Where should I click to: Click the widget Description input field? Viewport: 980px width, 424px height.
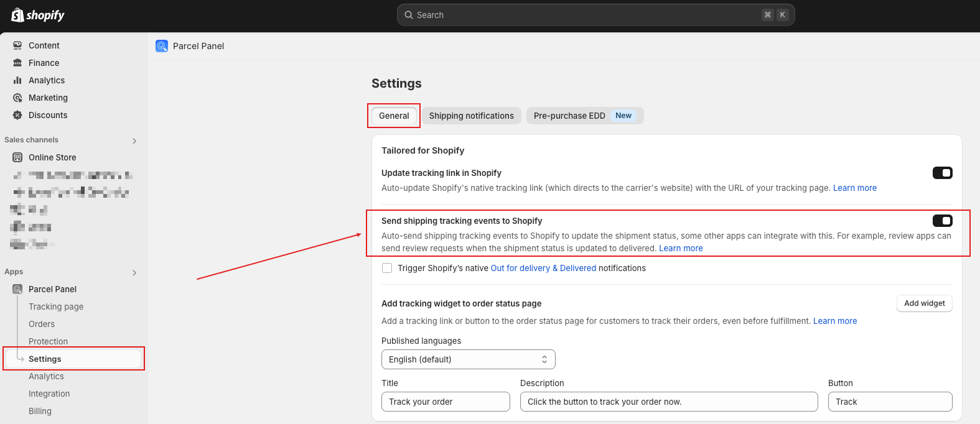tap(669, 402)
